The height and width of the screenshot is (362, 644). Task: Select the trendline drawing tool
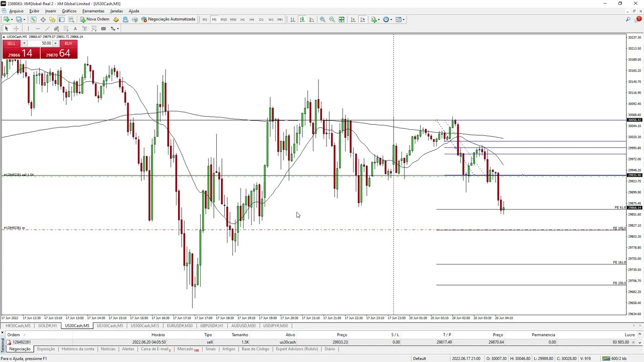click(x=47, y=29)
